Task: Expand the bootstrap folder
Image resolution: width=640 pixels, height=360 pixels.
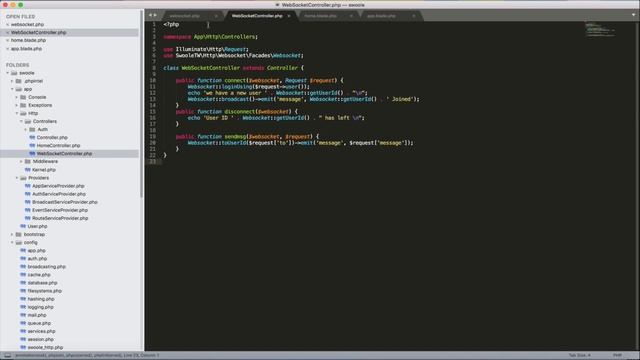Action: (x=12, y=234)
